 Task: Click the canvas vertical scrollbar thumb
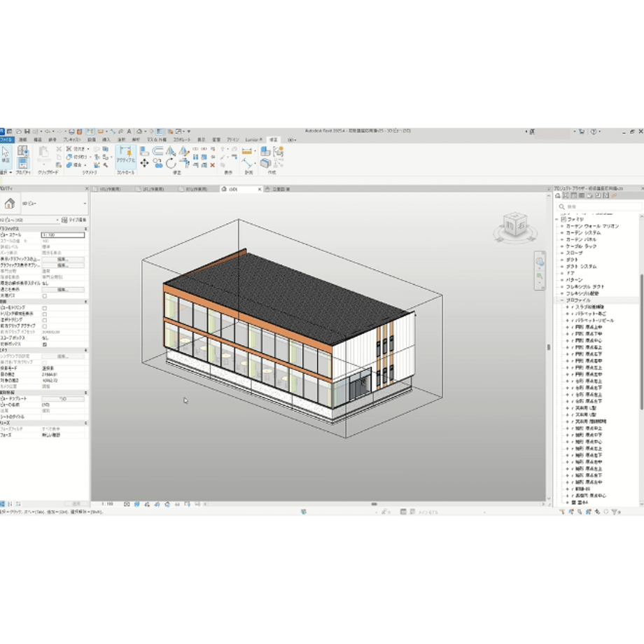[548, 347]
